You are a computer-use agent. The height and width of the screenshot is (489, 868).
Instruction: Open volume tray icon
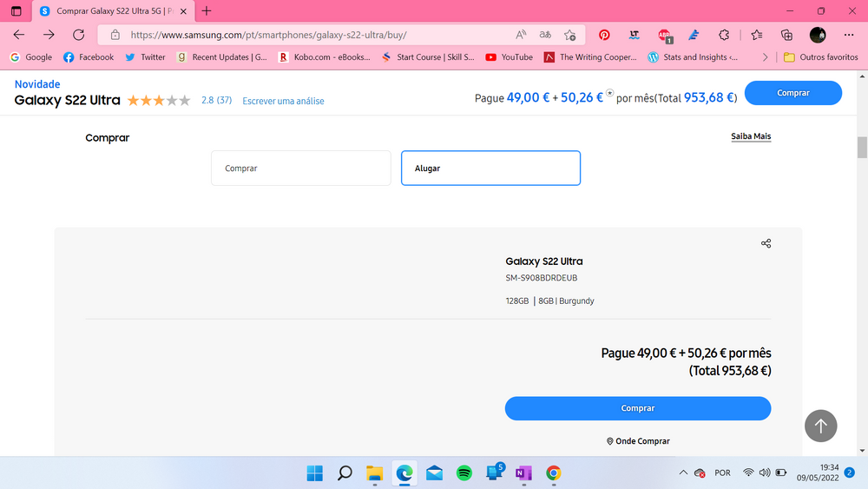coord(765,472)
